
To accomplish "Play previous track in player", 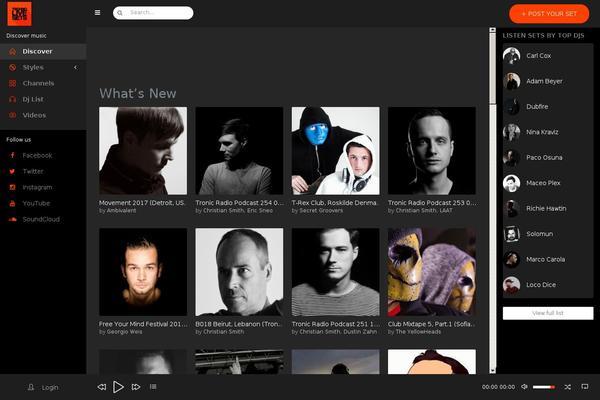I will click(102, 387).
